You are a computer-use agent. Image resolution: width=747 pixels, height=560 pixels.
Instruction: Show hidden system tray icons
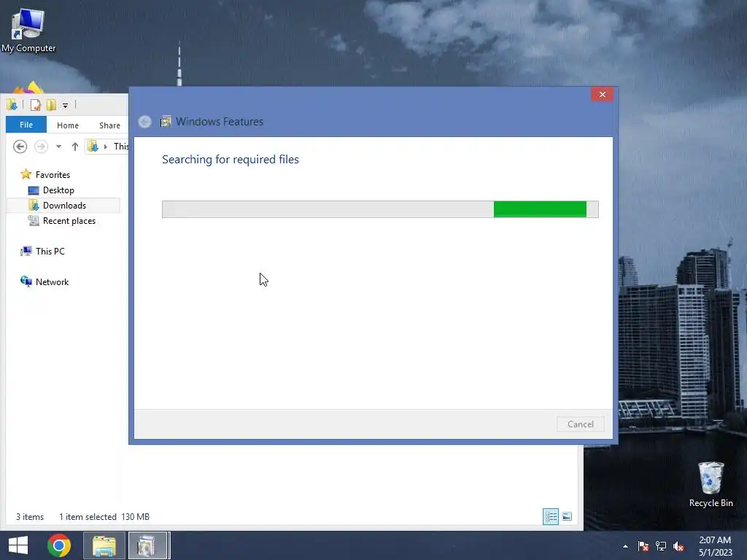[x=625, y=547]
